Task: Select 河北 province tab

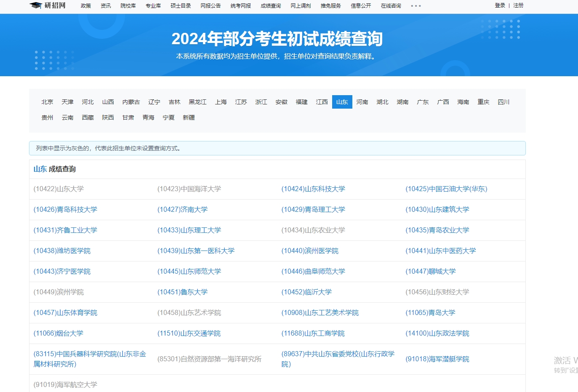Action: pos(88,102)
